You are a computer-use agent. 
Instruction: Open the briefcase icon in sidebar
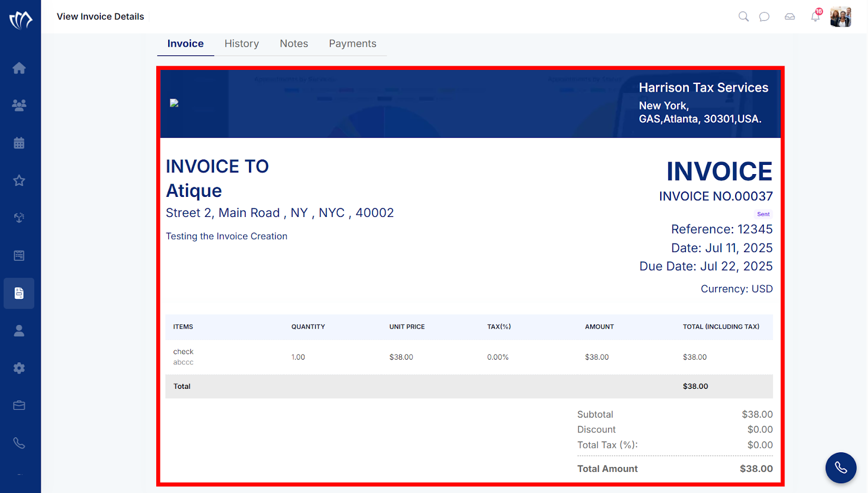(19, 406)
